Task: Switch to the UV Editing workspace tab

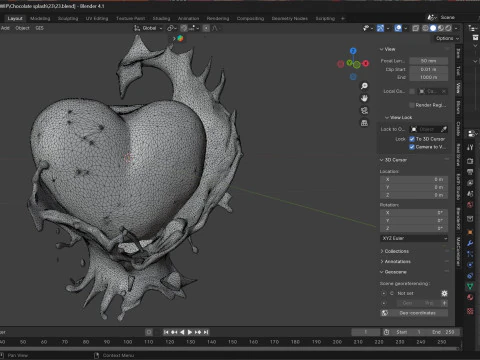Action: click(x=97, y=18)
